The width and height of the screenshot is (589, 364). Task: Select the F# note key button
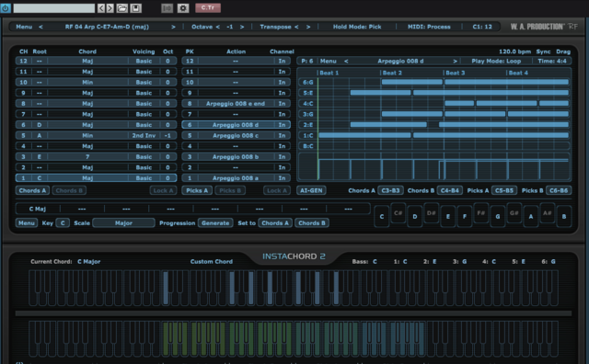click(480, 212)
